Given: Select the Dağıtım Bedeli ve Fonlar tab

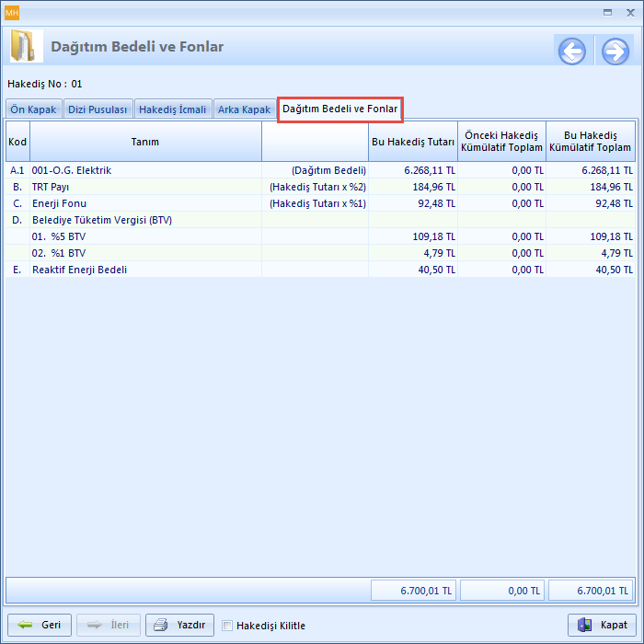Looking at the screenshot, I should [340, 109].
